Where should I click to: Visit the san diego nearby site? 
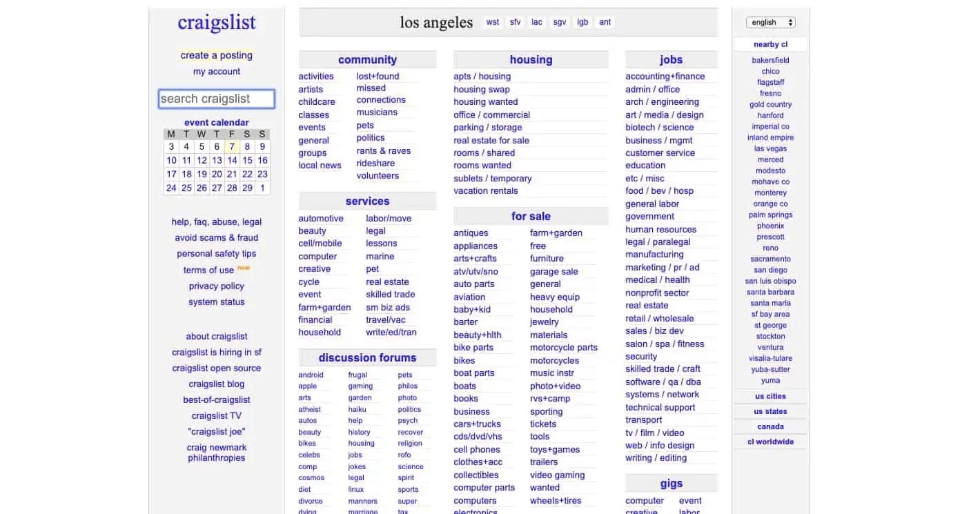click(x=770, y=270)
